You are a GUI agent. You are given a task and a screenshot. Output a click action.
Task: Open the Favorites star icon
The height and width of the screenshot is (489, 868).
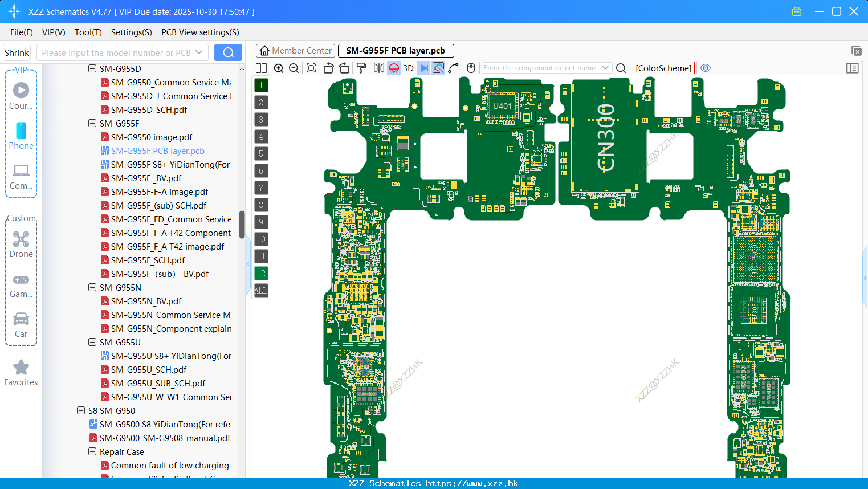[21, 373]
